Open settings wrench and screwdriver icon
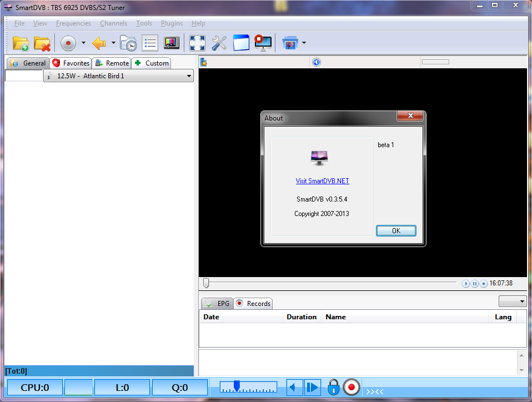 (219, 43)
